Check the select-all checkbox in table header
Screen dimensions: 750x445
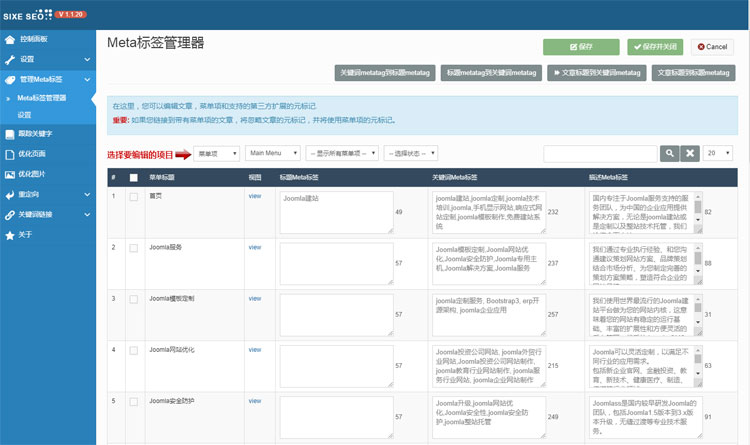coord(133,177)
